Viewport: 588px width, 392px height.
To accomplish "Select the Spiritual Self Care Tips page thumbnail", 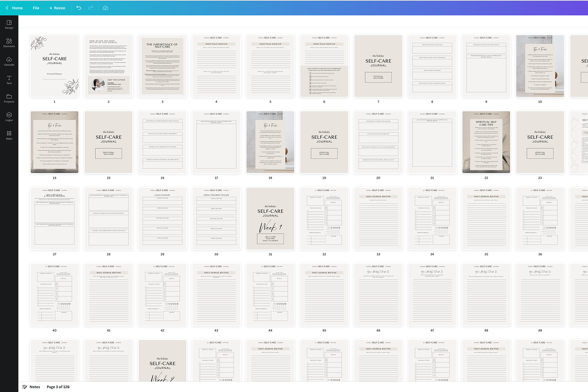I will (x=486, y=142).
